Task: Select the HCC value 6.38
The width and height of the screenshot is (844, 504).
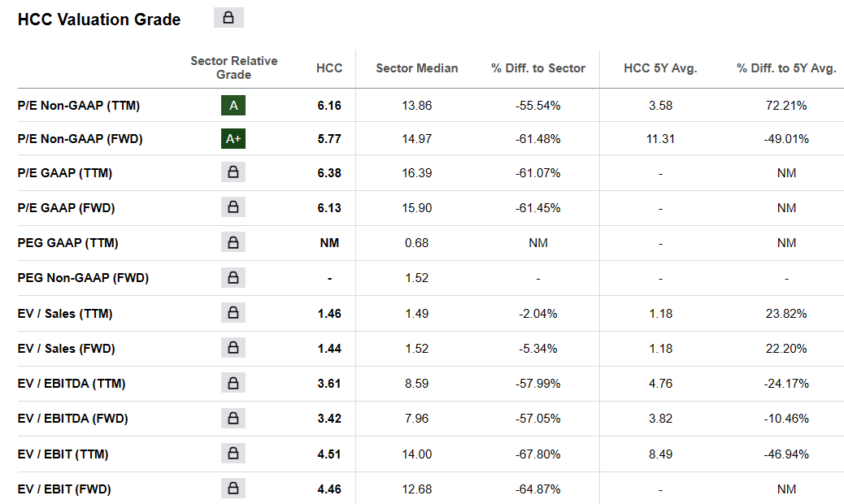Action: [x=329, y=173]
